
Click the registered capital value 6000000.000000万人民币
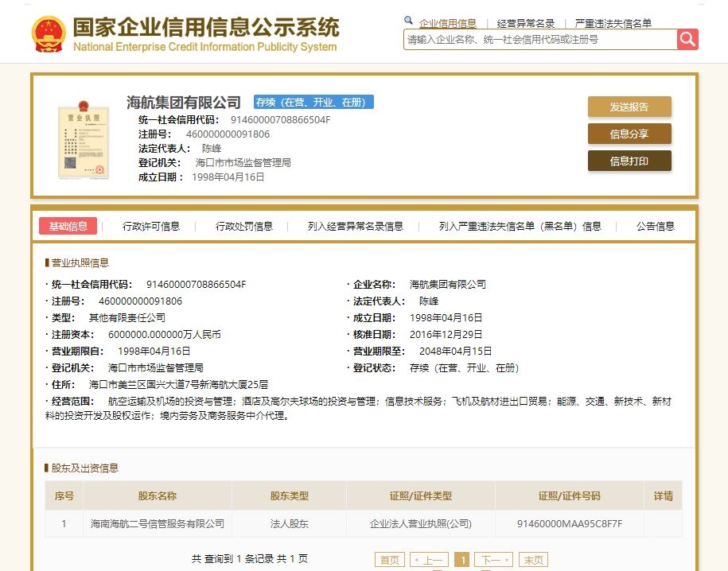point(165,334)
